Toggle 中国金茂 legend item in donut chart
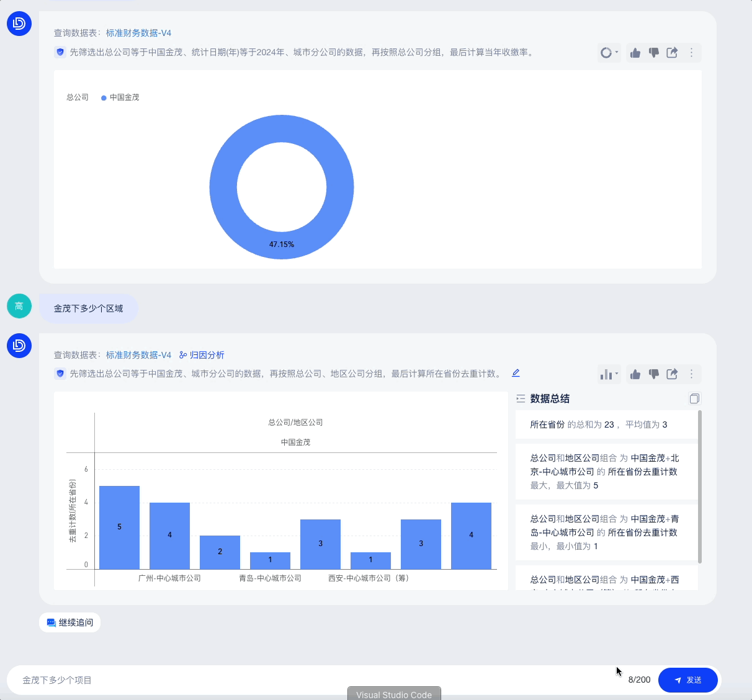The image size is (752, 700). (120, 97)
